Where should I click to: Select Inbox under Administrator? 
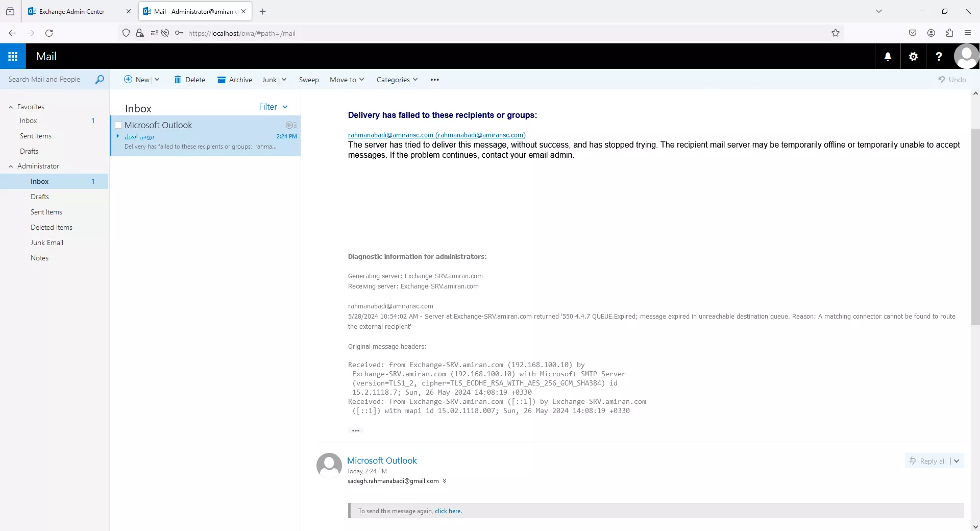54,181
